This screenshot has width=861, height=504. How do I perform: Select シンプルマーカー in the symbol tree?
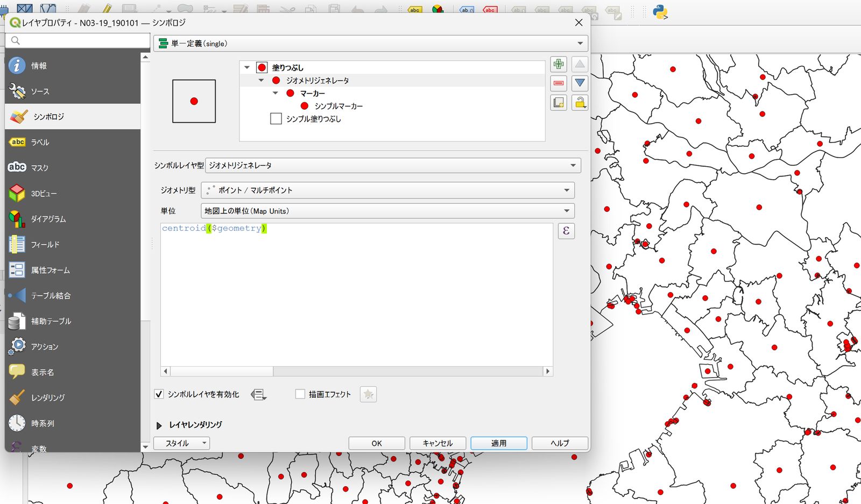338,106
